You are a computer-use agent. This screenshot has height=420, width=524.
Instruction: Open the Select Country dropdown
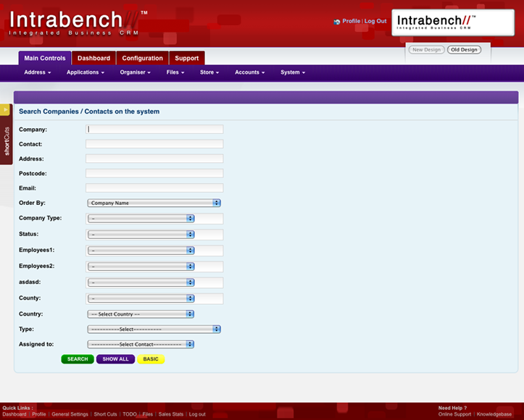pos(141,314)
